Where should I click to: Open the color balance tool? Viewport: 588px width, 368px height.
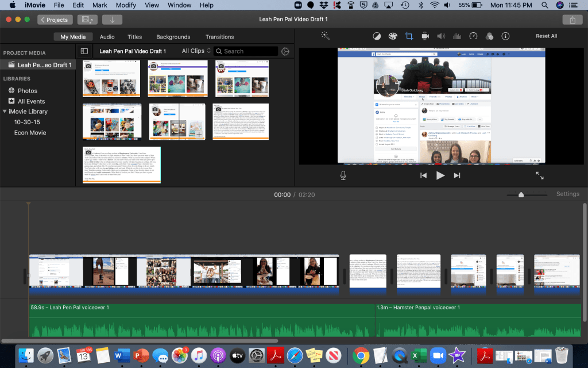[376, 36]
